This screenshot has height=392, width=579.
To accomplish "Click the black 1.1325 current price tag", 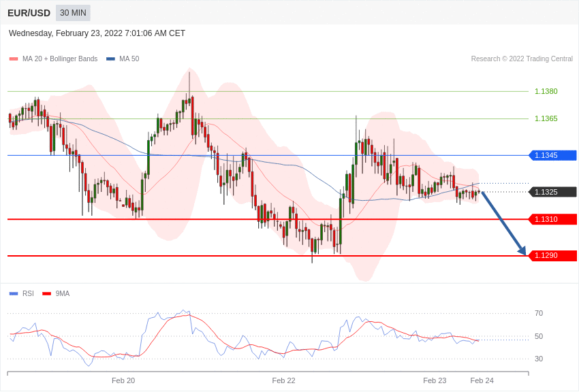I will [x=553, y=192].
